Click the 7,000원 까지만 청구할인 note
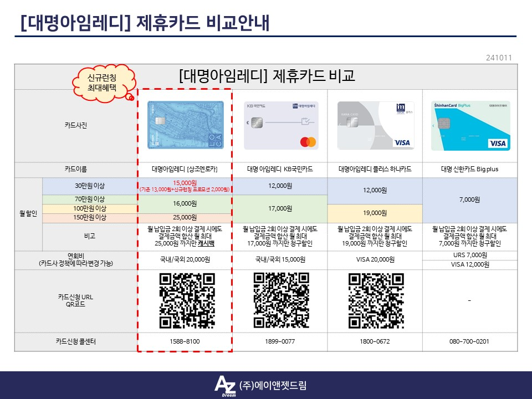532x399 pixels. tap(469, 243)
